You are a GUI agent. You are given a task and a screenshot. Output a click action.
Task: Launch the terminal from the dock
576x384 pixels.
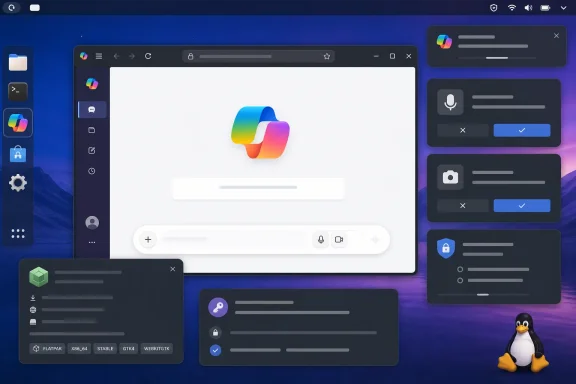[x=18, y=91]
